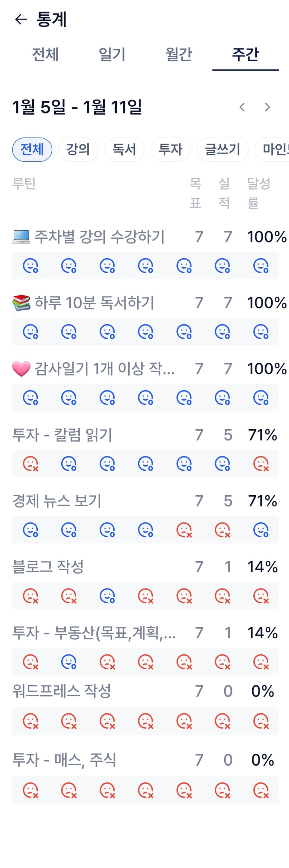This screenshot has width=289, height=868.
Task: Select the 전체 category filter chip
Action: 32,150
